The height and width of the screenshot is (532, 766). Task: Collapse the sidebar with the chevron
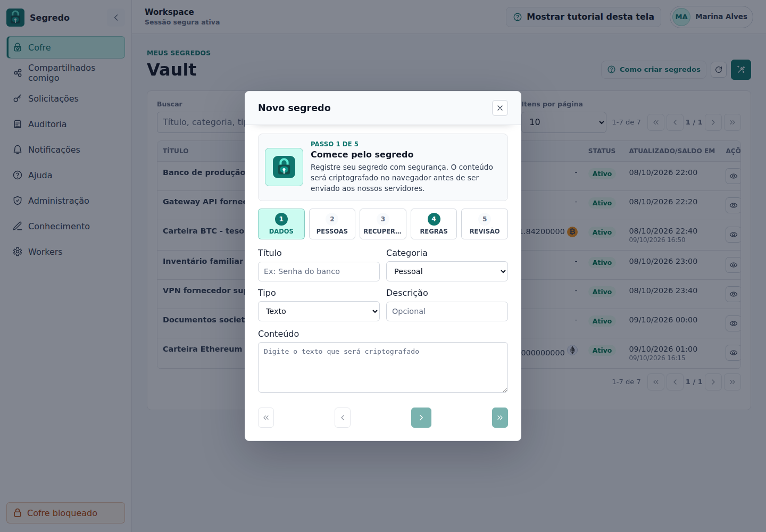coord(116,18)
